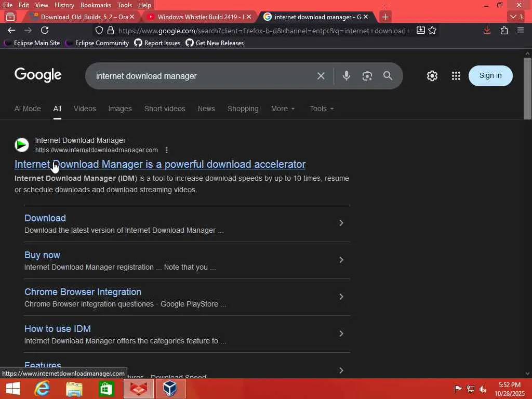This screenshot has width=532, height=399.
Task: Open the Firefox downloads panel
Action: coord(487,31)
